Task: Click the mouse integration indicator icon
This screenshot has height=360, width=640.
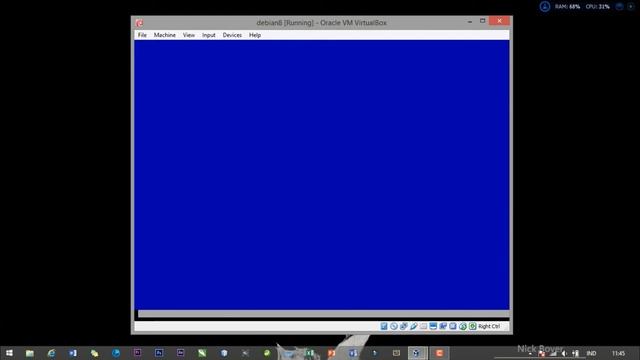Action: 462,326
